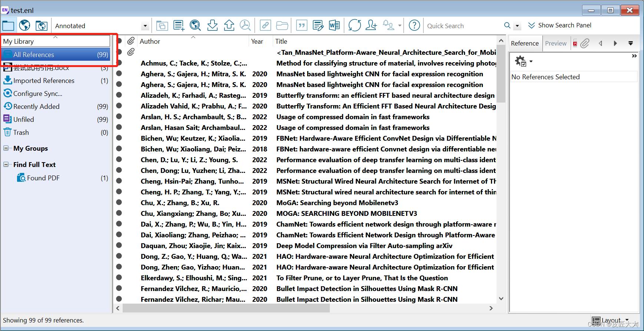Select All References in My Library
The image size is (644, 331).
tap(56, 54)
